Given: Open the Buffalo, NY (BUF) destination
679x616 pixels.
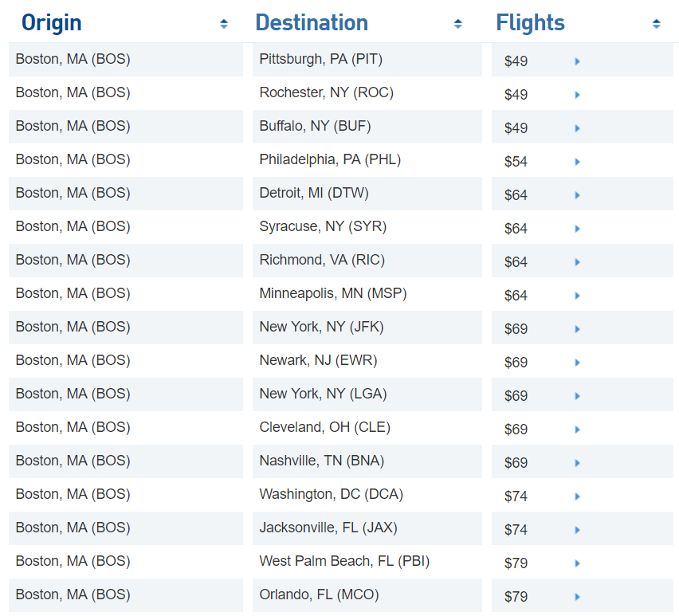Looking at the screenshot, I should pyautogui.click(x=315, y=126).
